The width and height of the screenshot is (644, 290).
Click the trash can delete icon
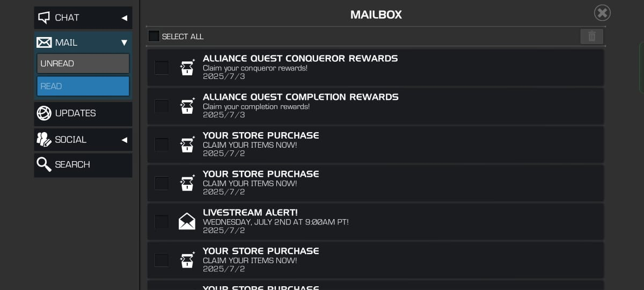point(591,36)
